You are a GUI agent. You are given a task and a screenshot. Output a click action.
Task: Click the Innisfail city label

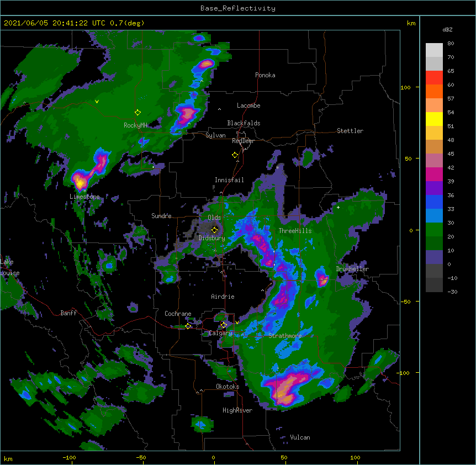229,180
